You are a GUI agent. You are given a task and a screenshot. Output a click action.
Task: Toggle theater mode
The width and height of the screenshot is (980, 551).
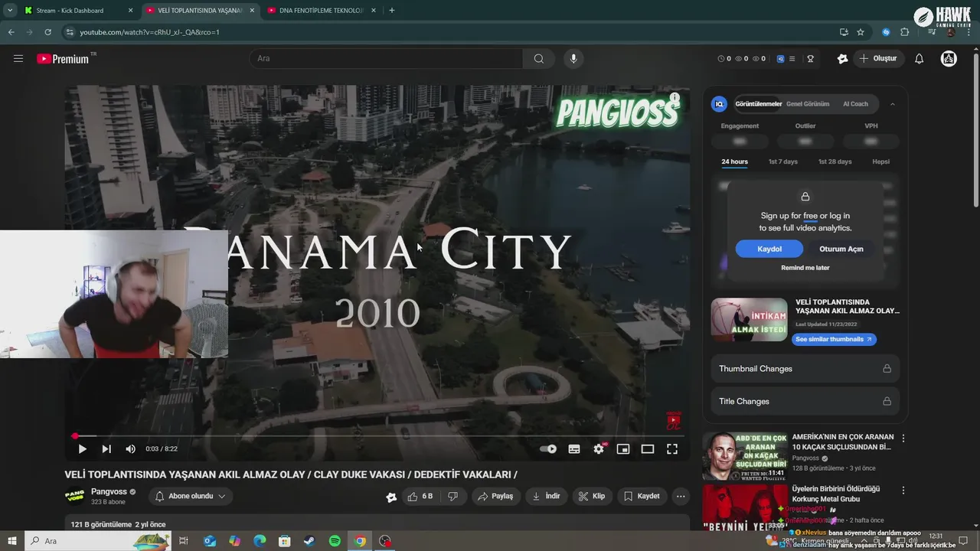click(x=648, y=449)
